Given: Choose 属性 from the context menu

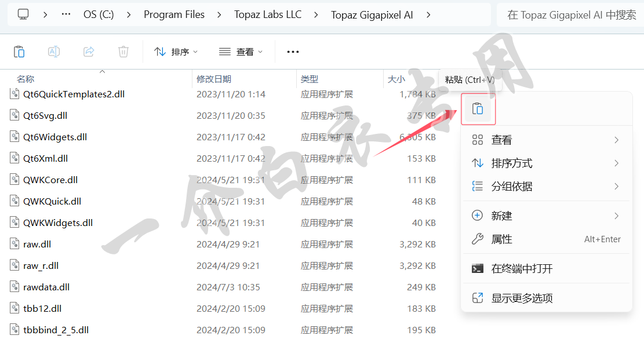Looking at the screenshot, I should [546, 239].
